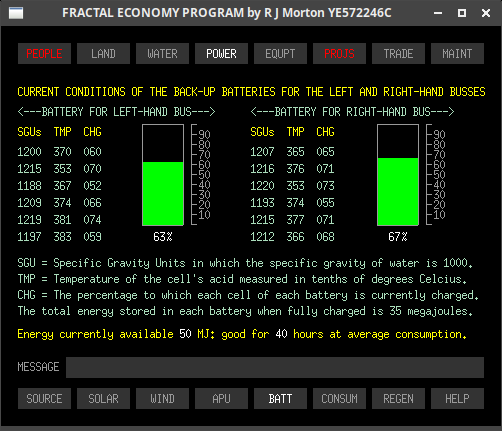Open the REGEN page

pos(398,398)
